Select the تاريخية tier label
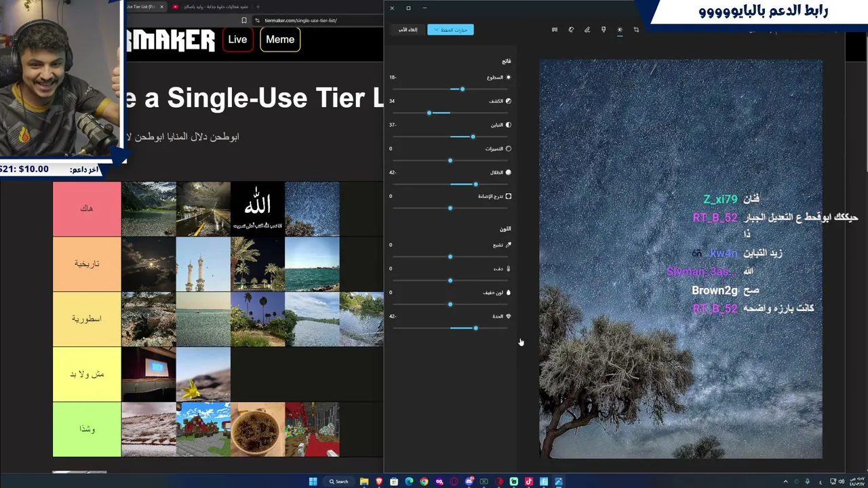 pos(87,264)
